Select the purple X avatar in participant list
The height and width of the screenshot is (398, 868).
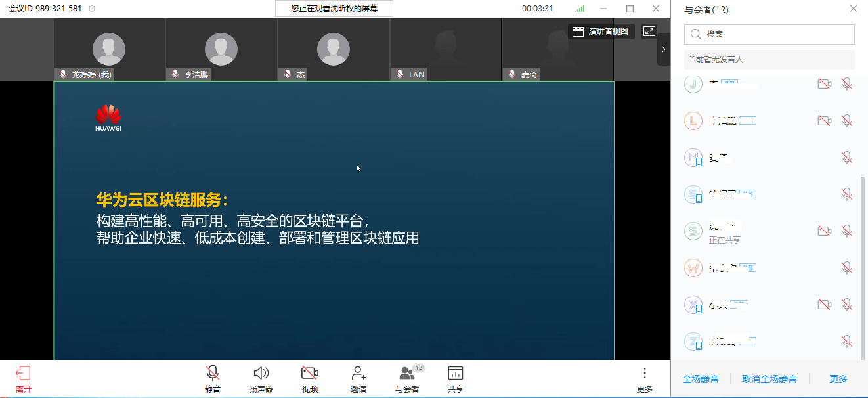click(x=693, y=305)
